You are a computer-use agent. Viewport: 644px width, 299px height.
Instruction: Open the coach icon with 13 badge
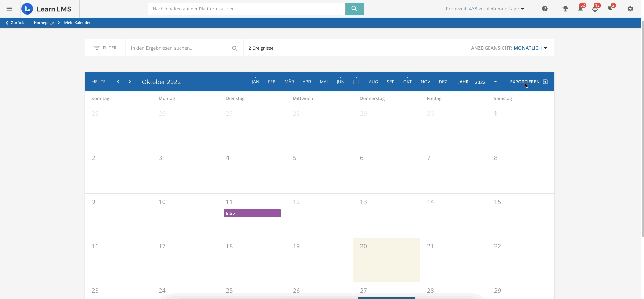coord(595,8)
